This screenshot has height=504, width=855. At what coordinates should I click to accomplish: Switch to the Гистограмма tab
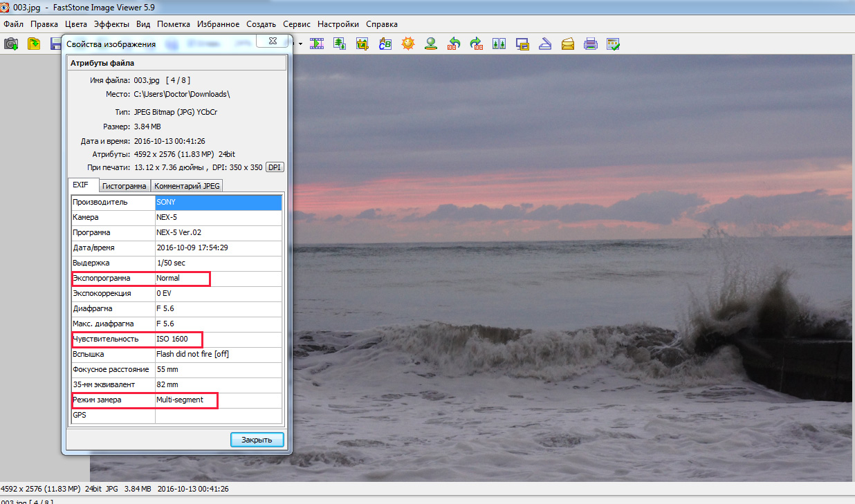pos(125,186)
